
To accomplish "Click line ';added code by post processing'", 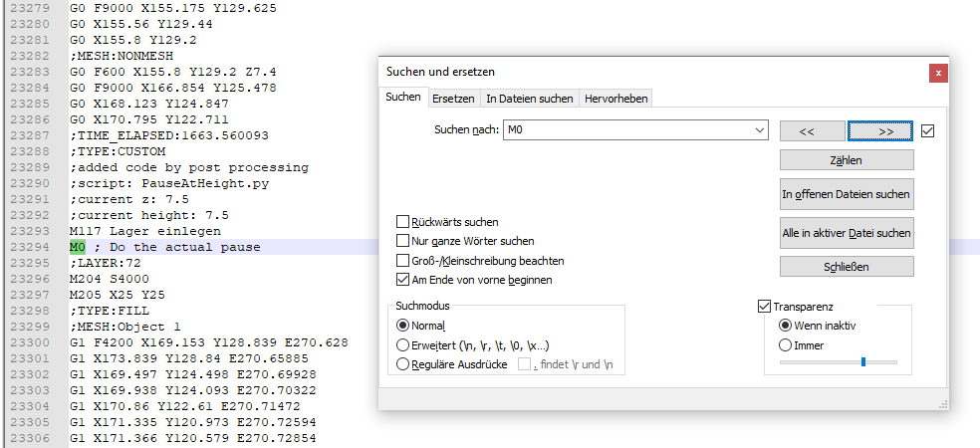I will pos(189,167).
